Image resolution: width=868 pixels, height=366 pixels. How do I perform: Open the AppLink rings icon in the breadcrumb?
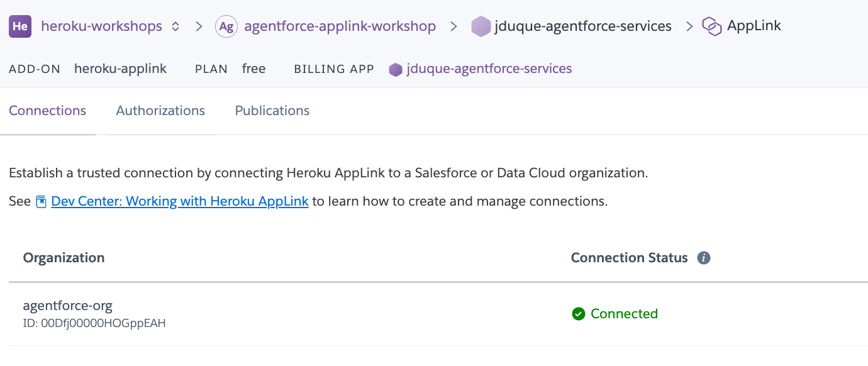click(713, 26)
